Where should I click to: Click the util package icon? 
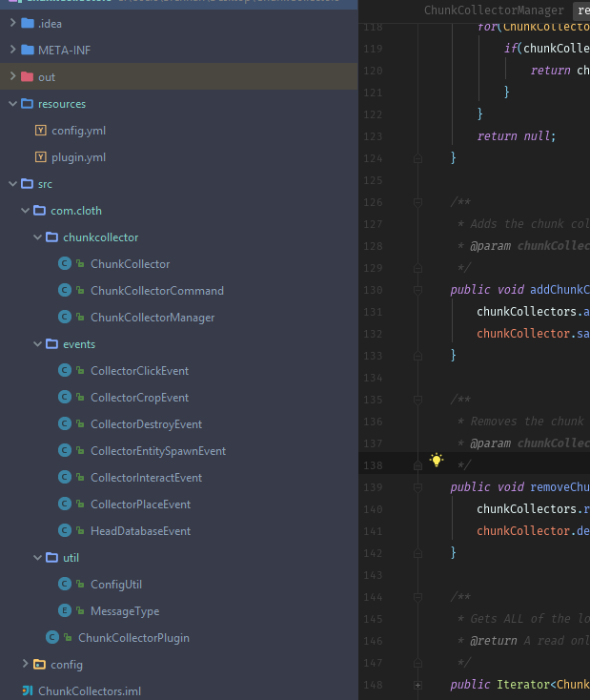(52, 557)
